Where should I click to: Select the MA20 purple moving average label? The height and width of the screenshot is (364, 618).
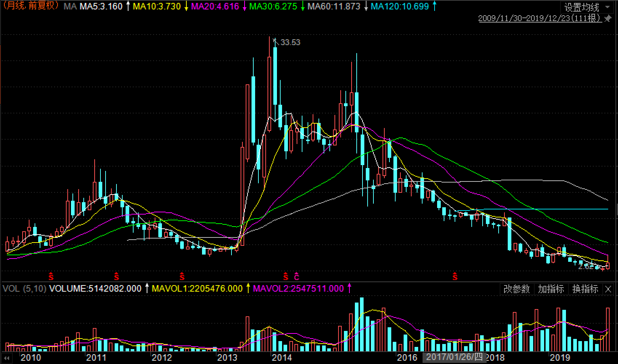point(215,6)
